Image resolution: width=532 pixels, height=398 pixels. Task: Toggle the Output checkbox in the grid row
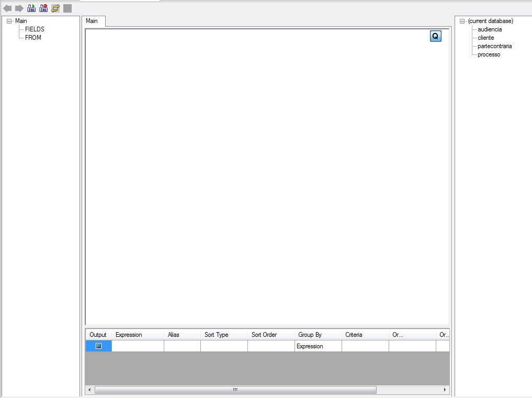point(98,346)
